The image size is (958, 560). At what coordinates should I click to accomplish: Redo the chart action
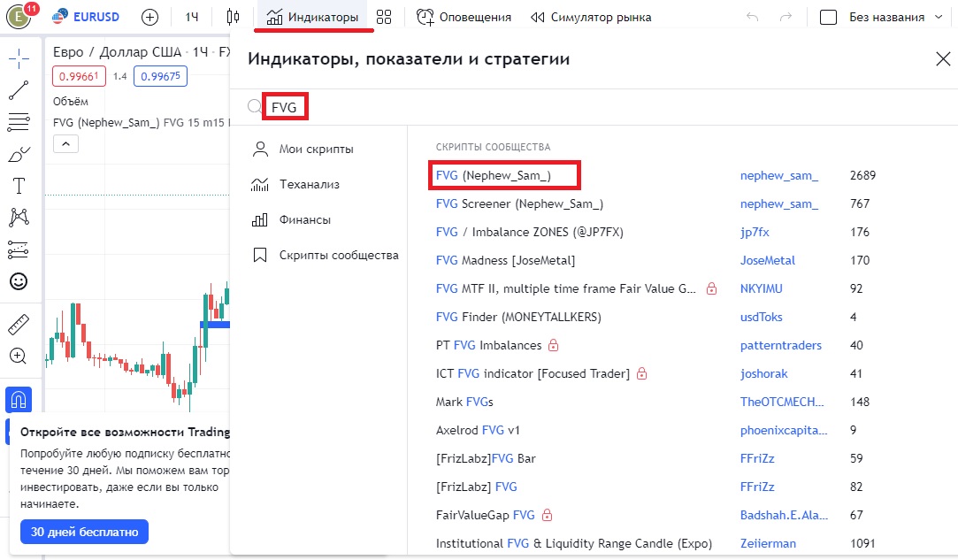click(786, 17)
